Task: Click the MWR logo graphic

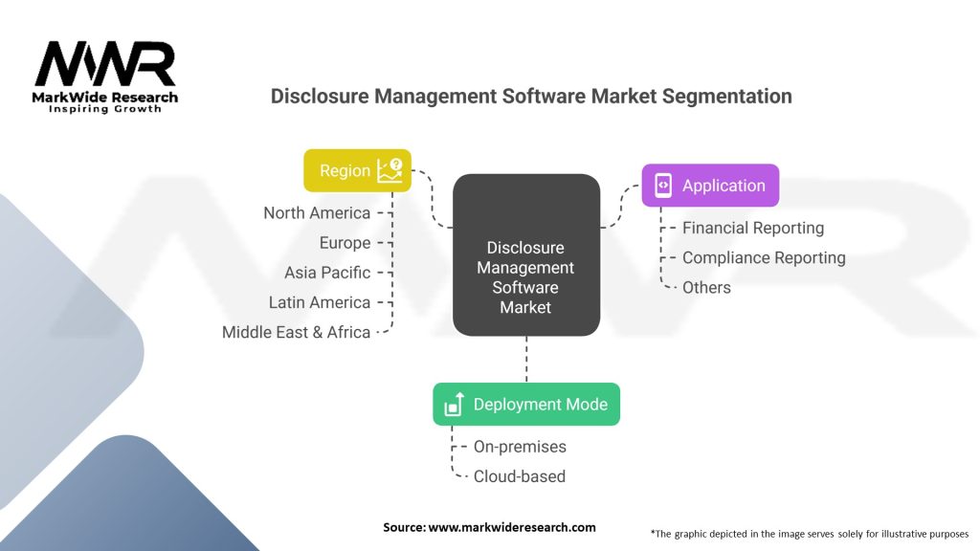Action: 105,67
